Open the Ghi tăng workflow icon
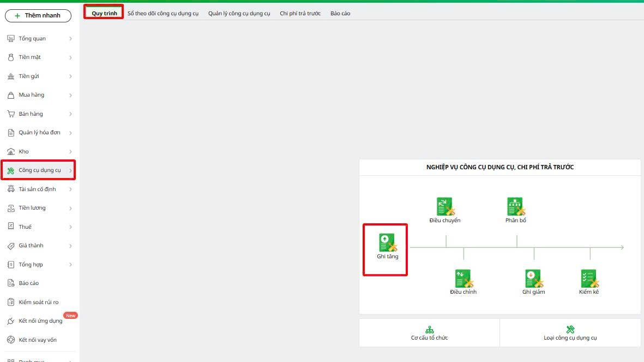This screenshot has width=644, height=362. [x=387, y=242]
